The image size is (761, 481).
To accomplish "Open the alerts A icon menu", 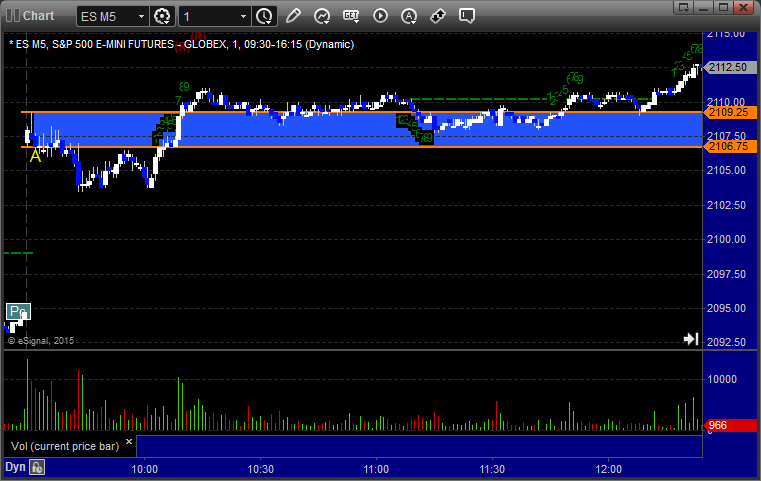I will pos(409,16).
